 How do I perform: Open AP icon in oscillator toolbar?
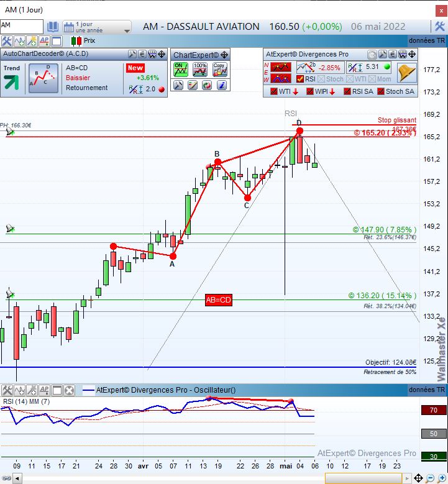[x=44, y=390]
